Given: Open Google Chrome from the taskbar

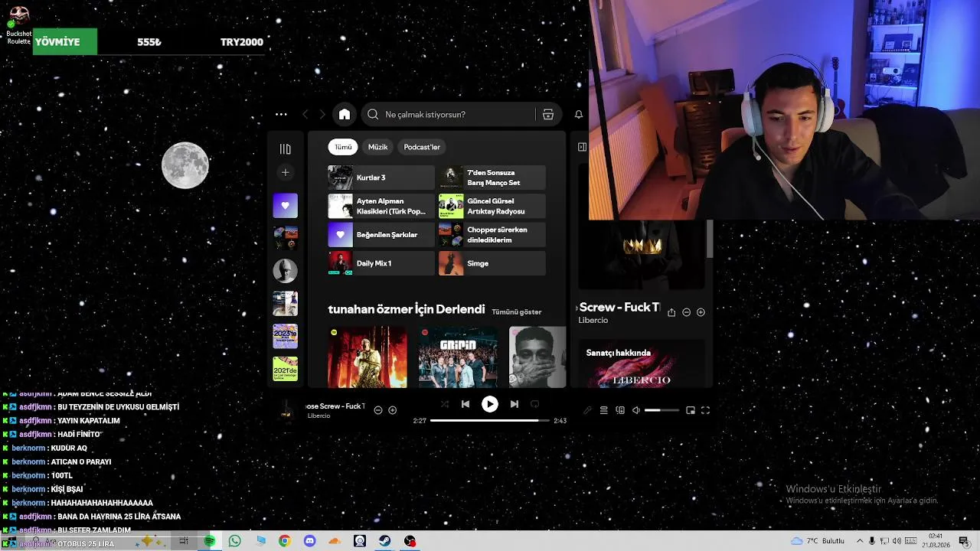Looking at the screenshot, I should point(285,541).
